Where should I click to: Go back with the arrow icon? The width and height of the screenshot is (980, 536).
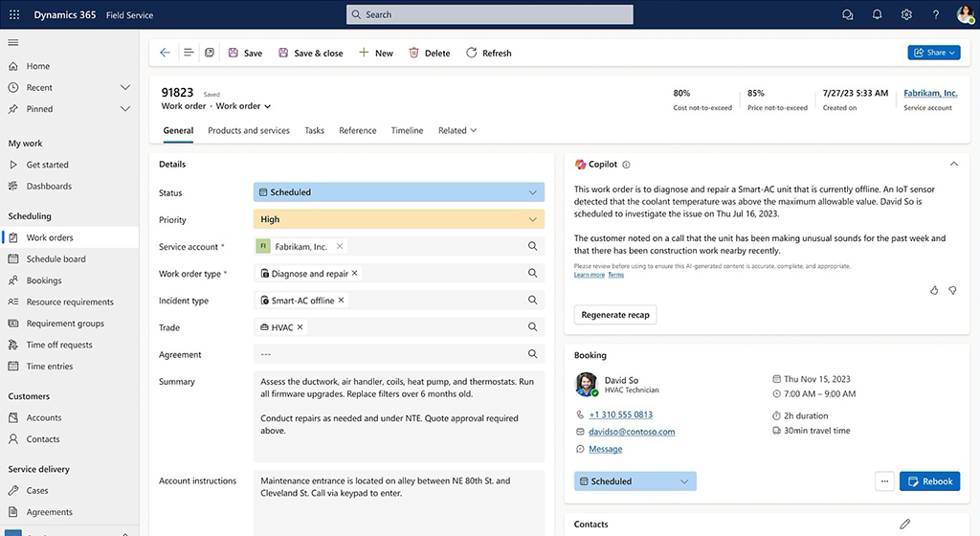[x=165, y=53]
